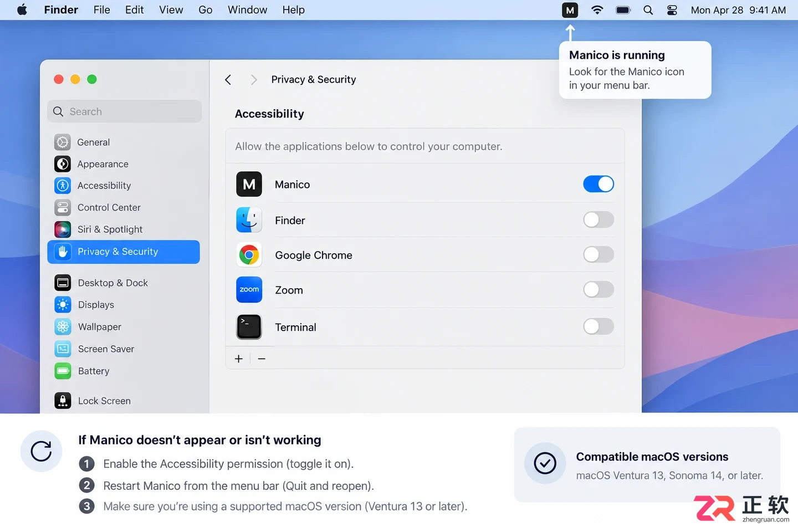
Task: Click the Manico icon in the menu bar
Action: click(x=570, y=10)
